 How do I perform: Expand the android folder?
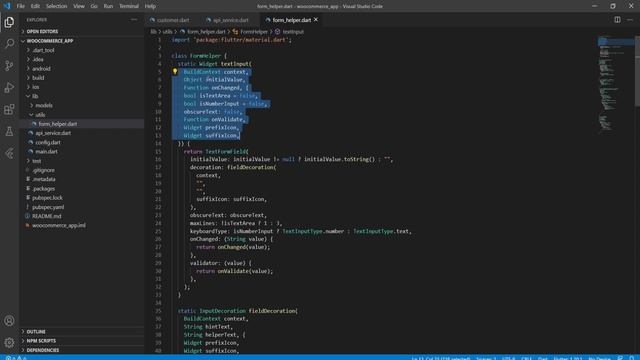[82, 69]
